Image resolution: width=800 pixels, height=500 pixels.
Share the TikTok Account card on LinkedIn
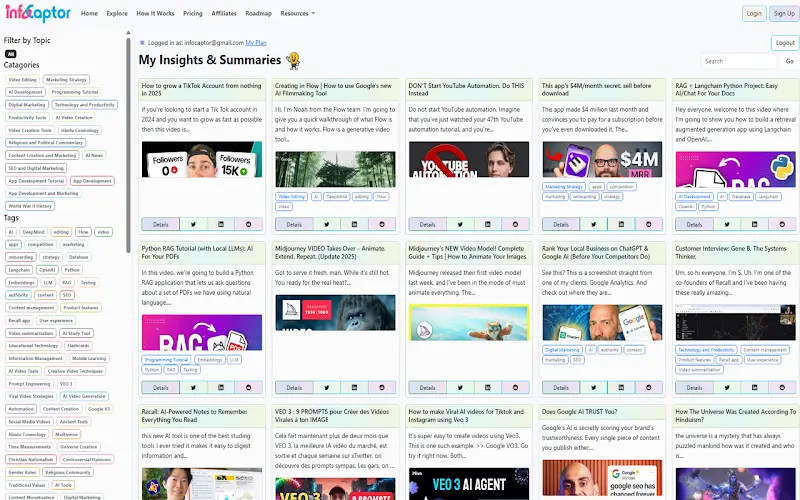pos(221,224)
